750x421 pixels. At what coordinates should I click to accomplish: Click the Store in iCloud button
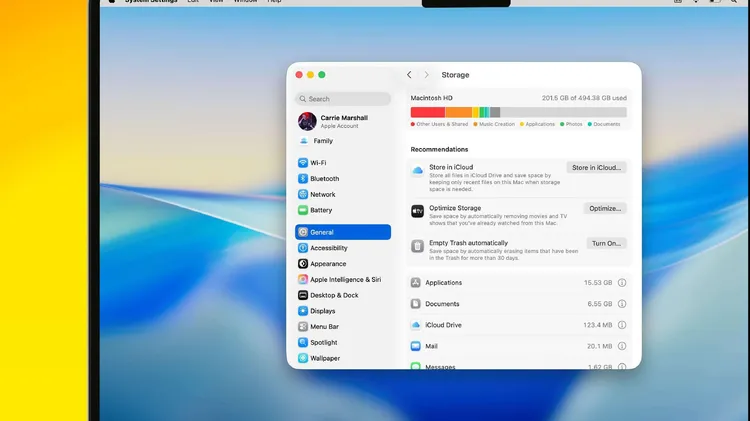click(x=597, y=168)
